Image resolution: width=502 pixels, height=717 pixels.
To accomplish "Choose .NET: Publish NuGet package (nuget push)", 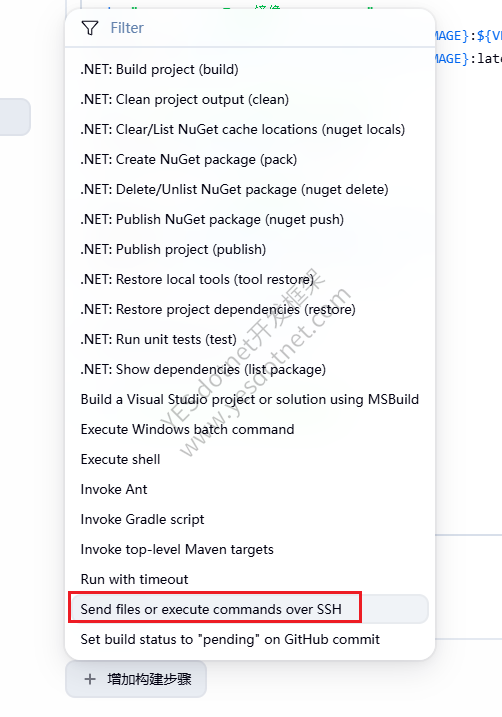I will coord(250,219).
